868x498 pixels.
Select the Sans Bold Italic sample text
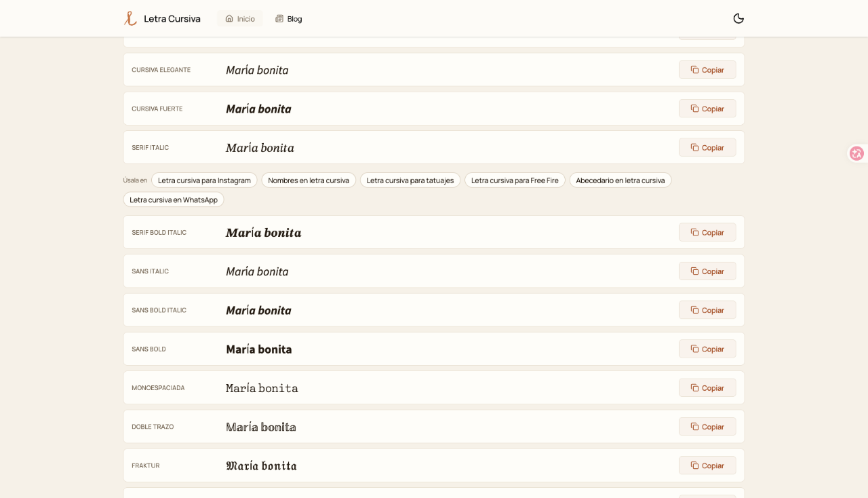[x=258, y=310]
